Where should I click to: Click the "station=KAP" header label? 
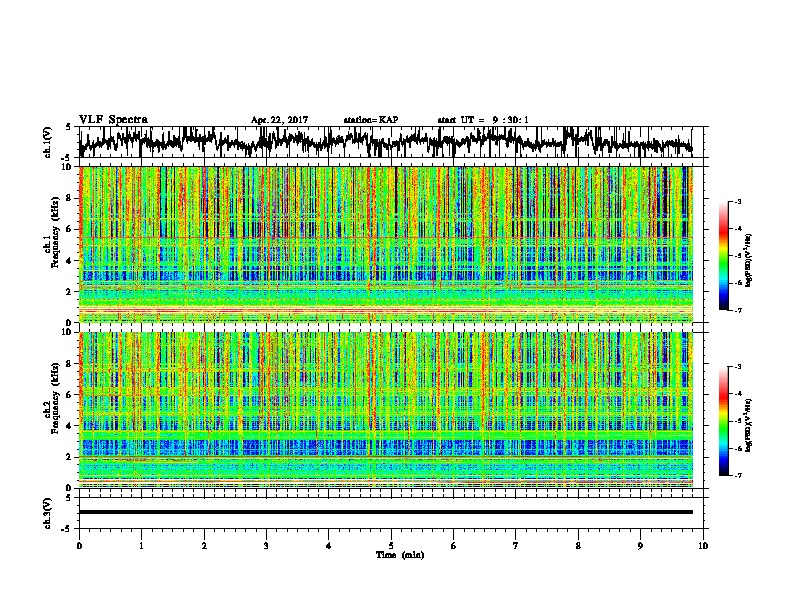(371, 120)
